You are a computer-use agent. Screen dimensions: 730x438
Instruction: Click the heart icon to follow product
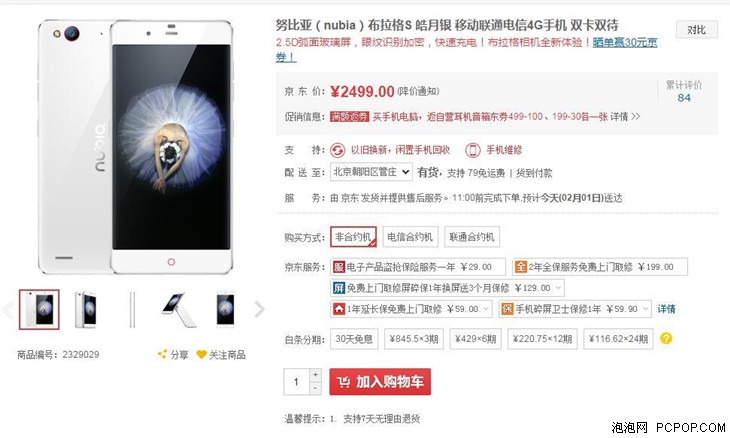click(x=201, y=355)
